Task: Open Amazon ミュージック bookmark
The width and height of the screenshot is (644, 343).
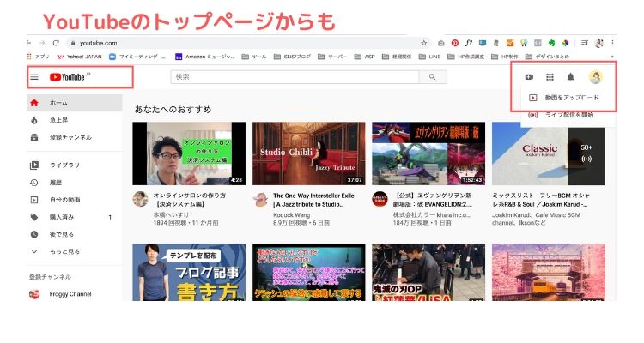Action: (x=205, y=57)
